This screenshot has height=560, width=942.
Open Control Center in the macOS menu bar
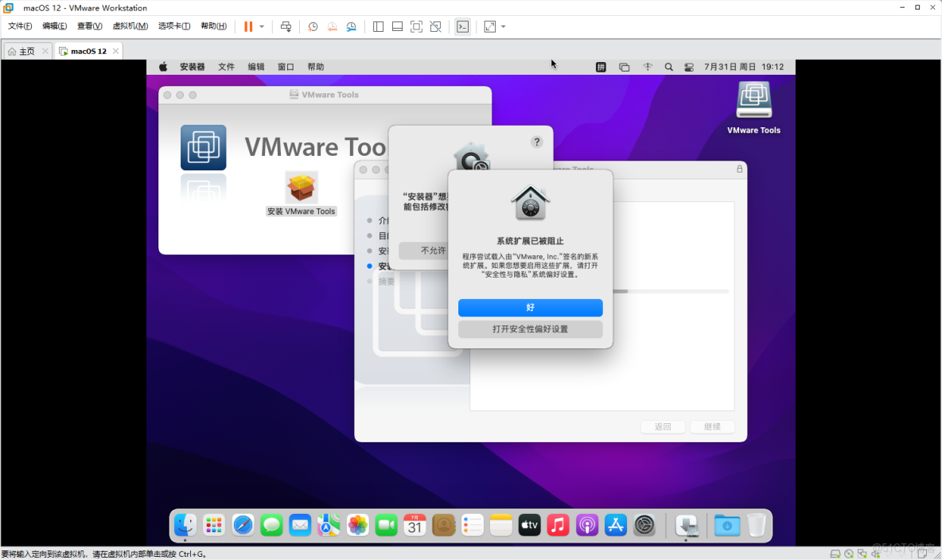(689, 67)
